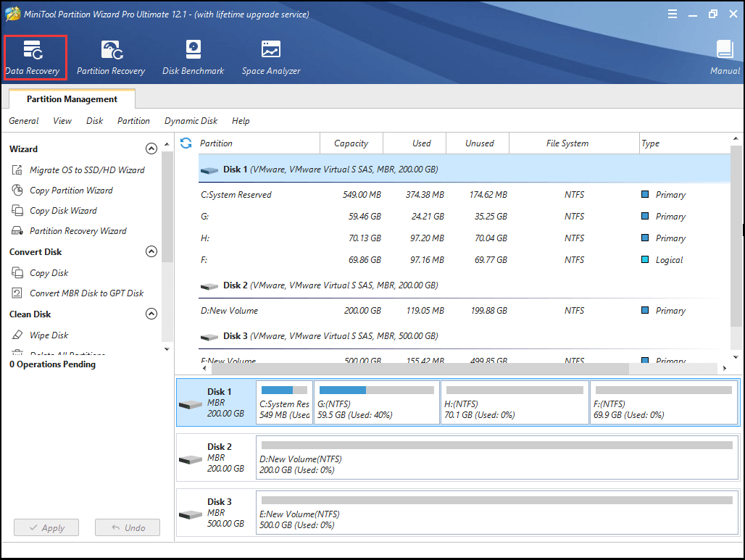Sort by the File System column header
This screenshot has height=560, width=745.
point(575,143)
